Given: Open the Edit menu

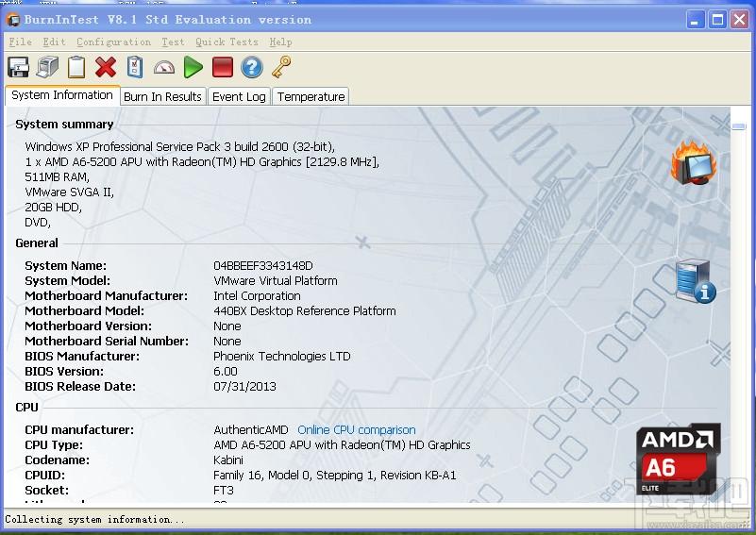Looking at the screenshot, I should (x=54, y=42).
